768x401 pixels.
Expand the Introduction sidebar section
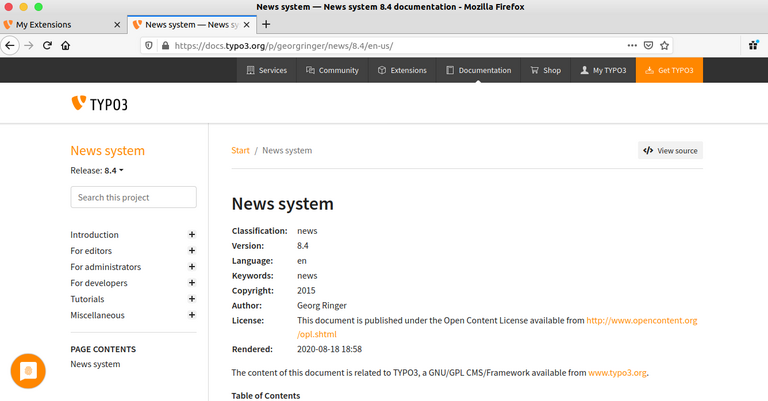(x=191, y=235)
